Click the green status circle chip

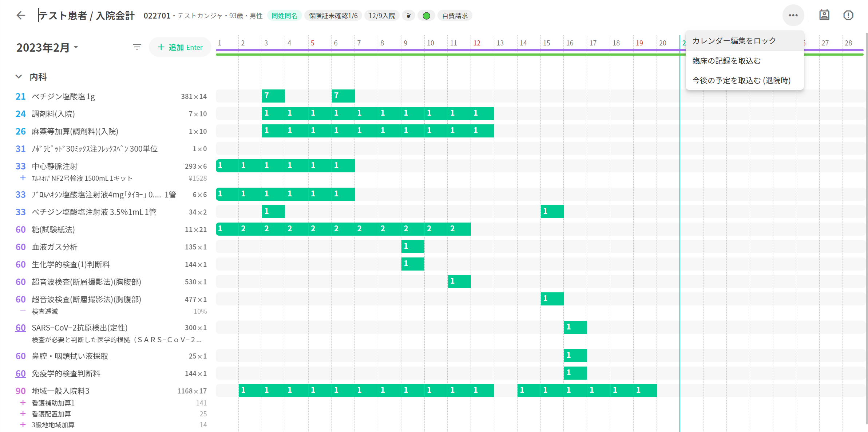pos(426,16)
